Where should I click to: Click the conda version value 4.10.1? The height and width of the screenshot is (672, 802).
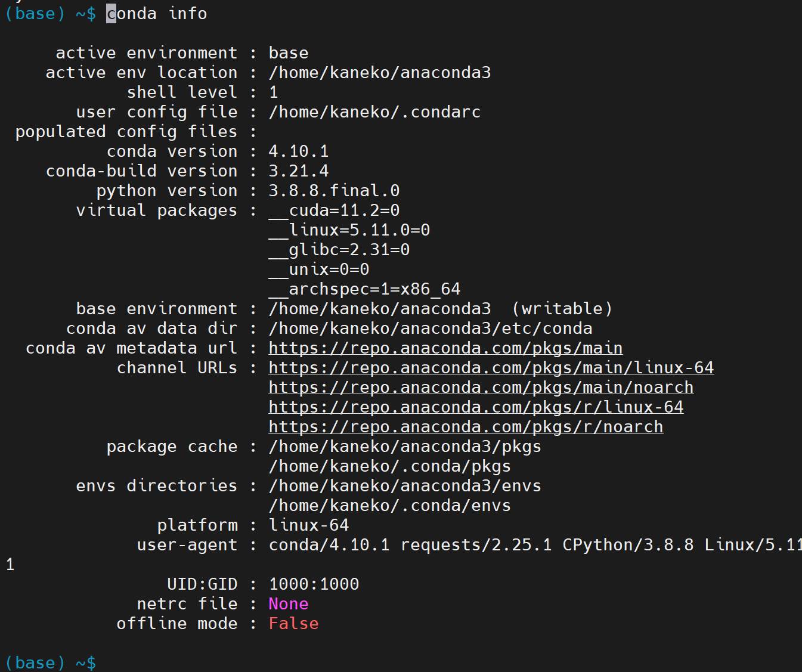[x=299, y=151]
